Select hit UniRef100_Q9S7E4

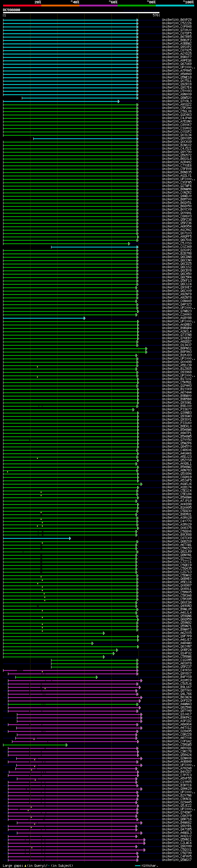point(177,88)
